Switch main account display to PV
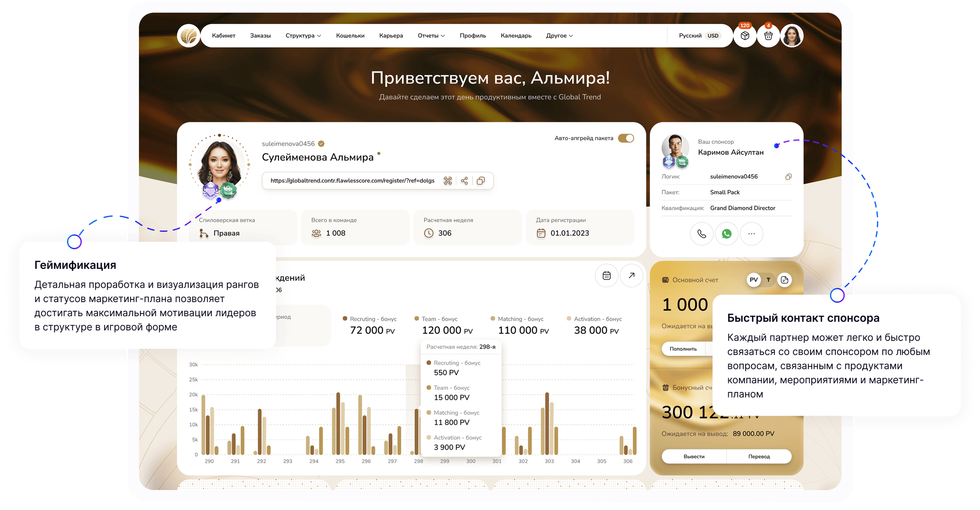Image resolution: width=980 pixels, height=510 pixels. pyautogui.click(x=754, y=280)
